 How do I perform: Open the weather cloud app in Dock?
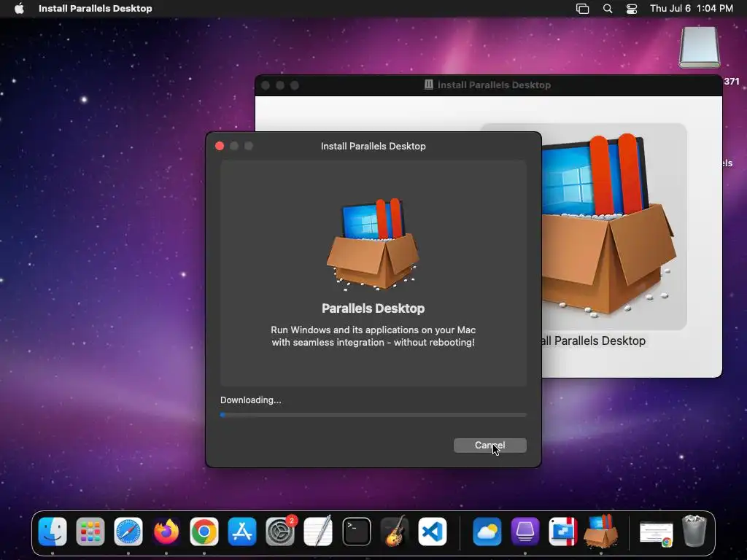[x=487, y=531]
